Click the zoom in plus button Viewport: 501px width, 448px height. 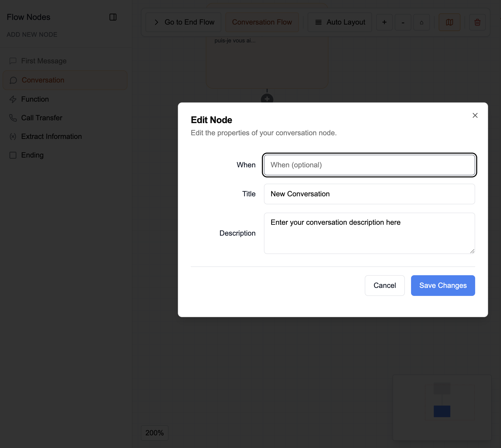click(384, 22)
